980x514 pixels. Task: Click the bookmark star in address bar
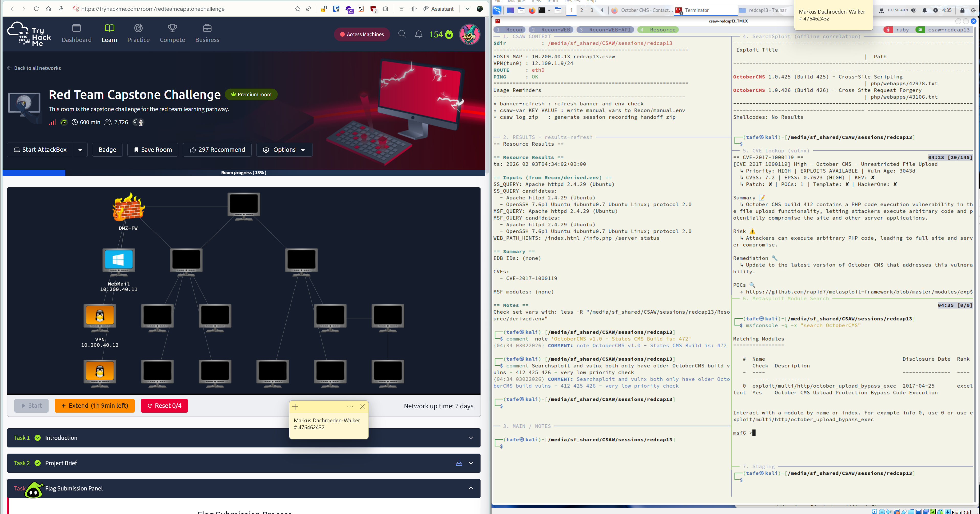tap(297, 9)
